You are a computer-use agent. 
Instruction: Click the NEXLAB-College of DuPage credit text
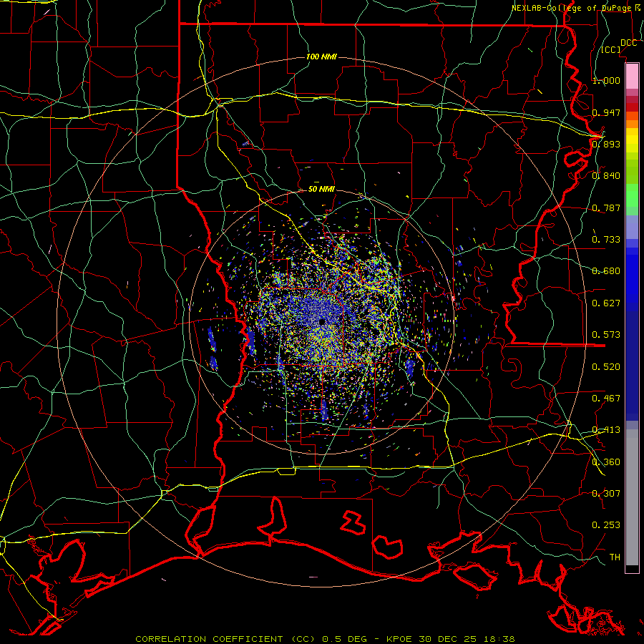572,8
